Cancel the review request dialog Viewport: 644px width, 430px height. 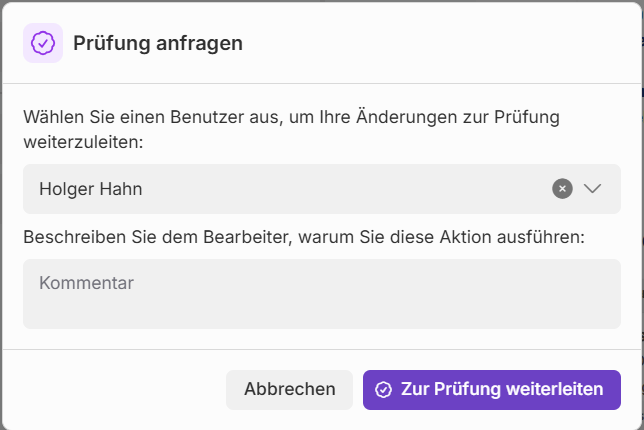coord(289,390)
